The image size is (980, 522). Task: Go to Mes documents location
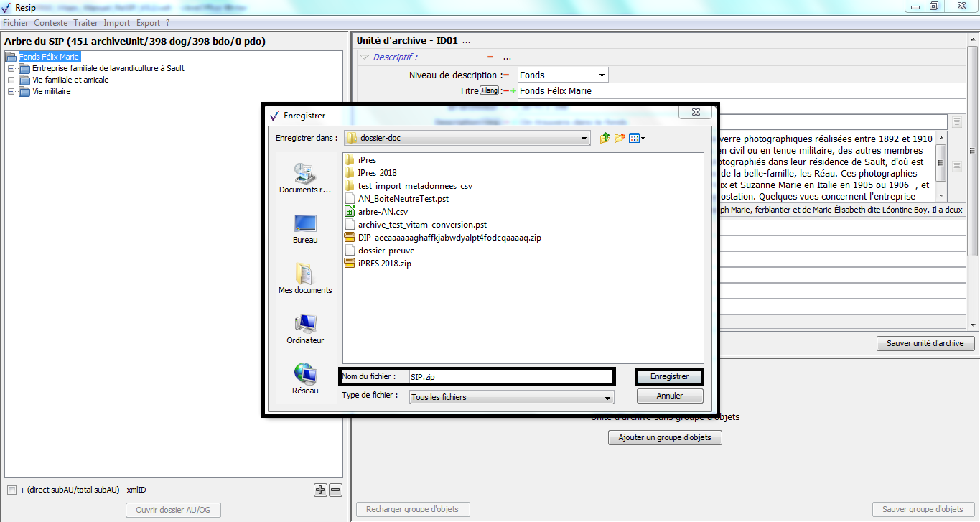click(305, 279)
